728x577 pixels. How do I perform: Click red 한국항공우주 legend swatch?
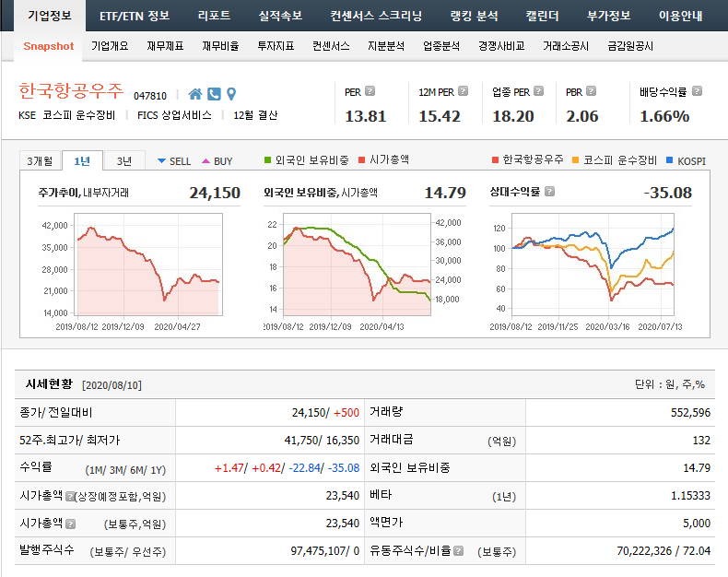click(x=495, y=160)
